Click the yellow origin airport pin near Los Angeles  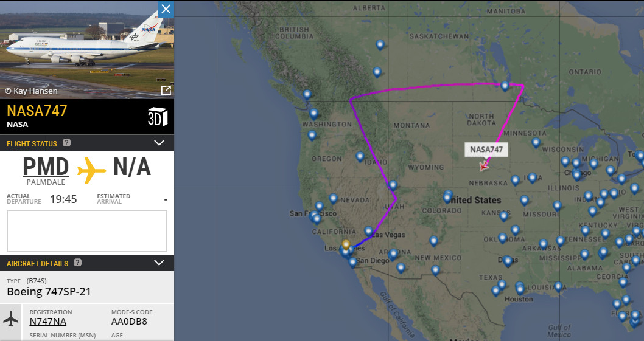[346, 245]
